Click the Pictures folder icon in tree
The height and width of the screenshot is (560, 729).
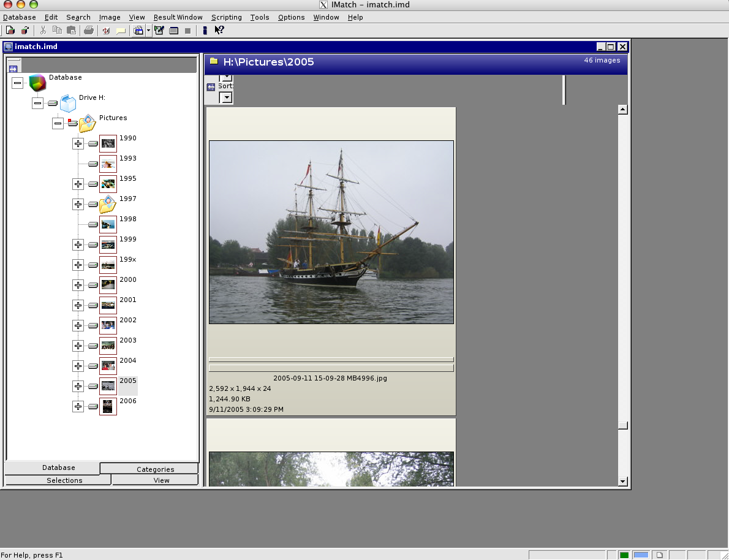88,123
